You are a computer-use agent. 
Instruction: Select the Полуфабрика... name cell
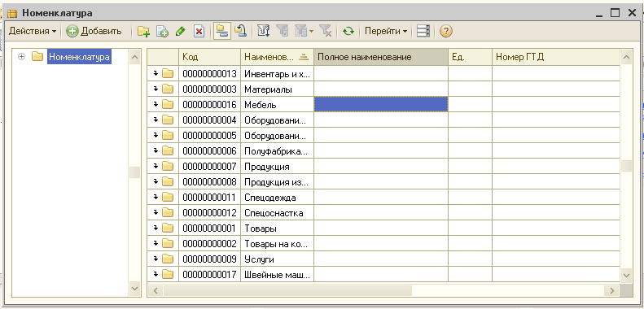point(278,151)
